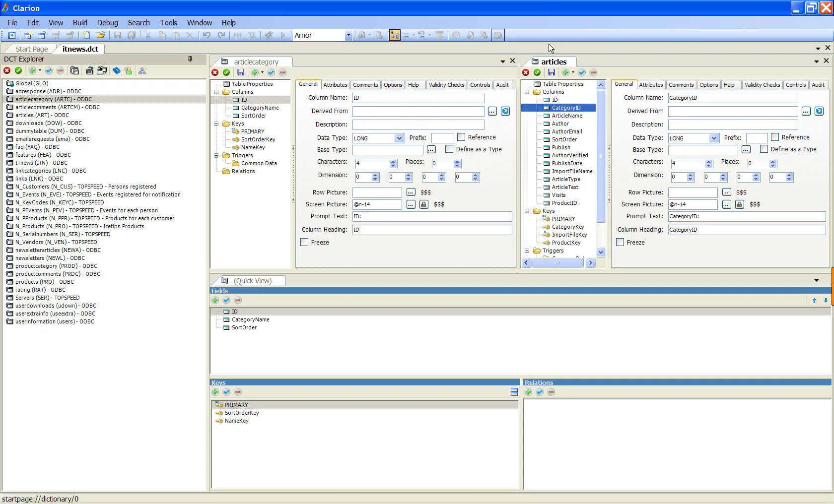Click the list view icon in Keys header
Image resolution: width=834 pixels, height=504 pixels.
(514, 392)
